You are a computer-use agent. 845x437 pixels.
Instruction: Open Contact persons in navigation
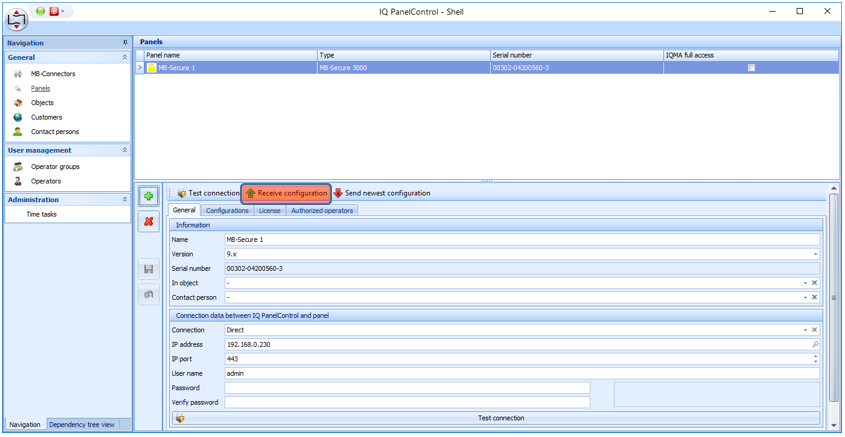55,131
